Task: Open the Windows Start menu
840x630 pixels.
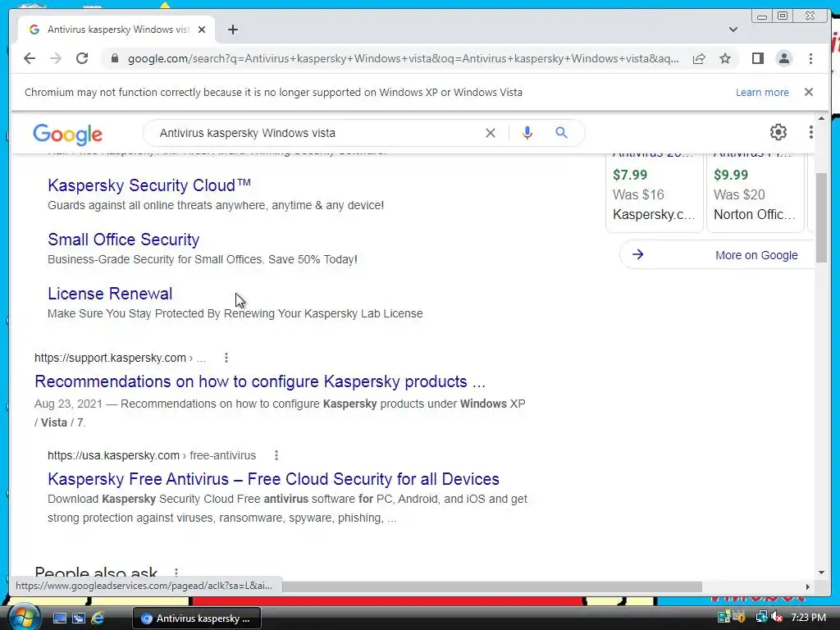Action: click(23, 617)
